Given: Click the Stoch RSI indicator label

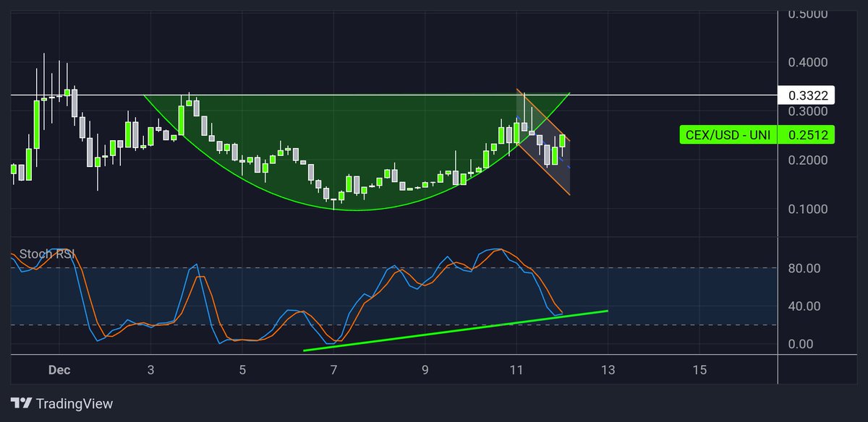Looking at the screenshot, I should (47, 254).
